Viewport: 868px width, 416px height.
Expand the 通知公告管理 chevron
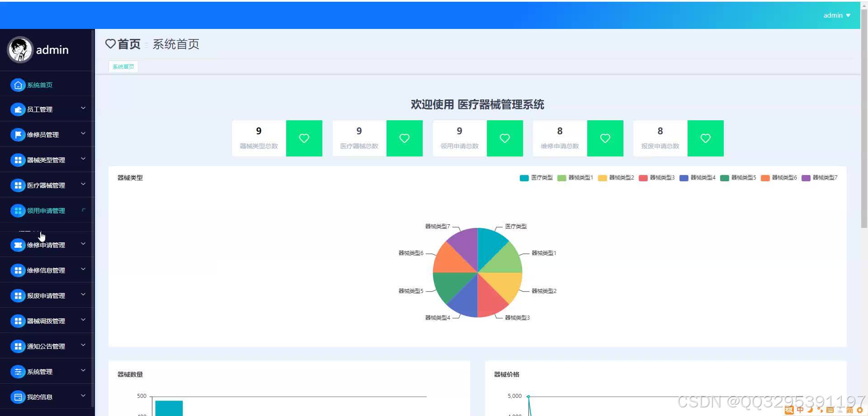click(83, 345)
